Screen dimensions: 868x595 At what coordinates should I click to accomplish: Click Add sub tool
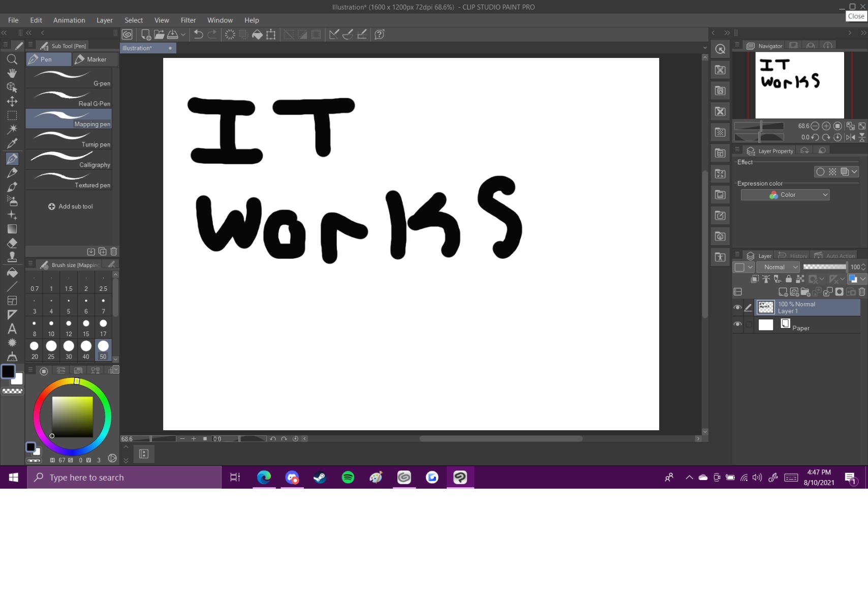coord(71,206)
